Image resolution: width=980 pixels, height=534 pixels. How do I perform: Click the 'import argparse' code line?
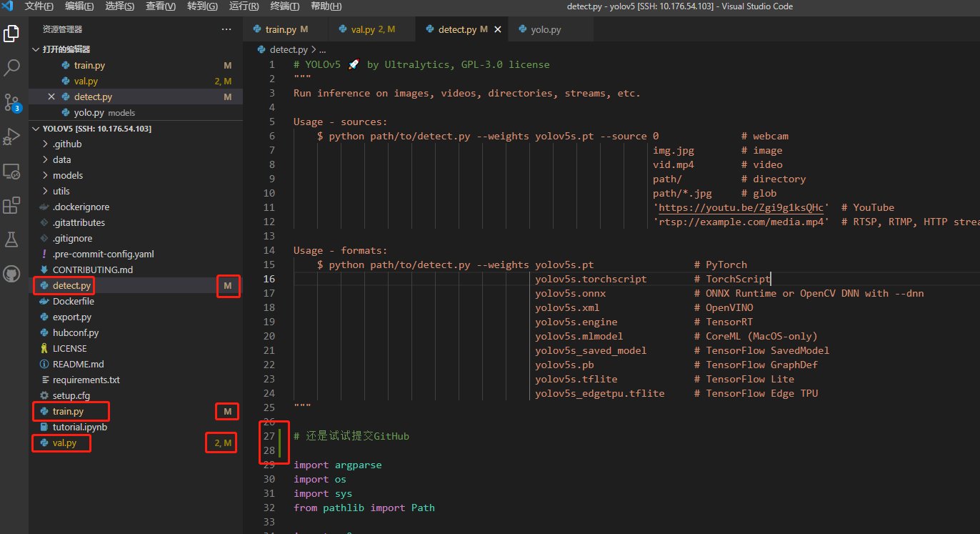pyautogui.click(x=338, y=465)
